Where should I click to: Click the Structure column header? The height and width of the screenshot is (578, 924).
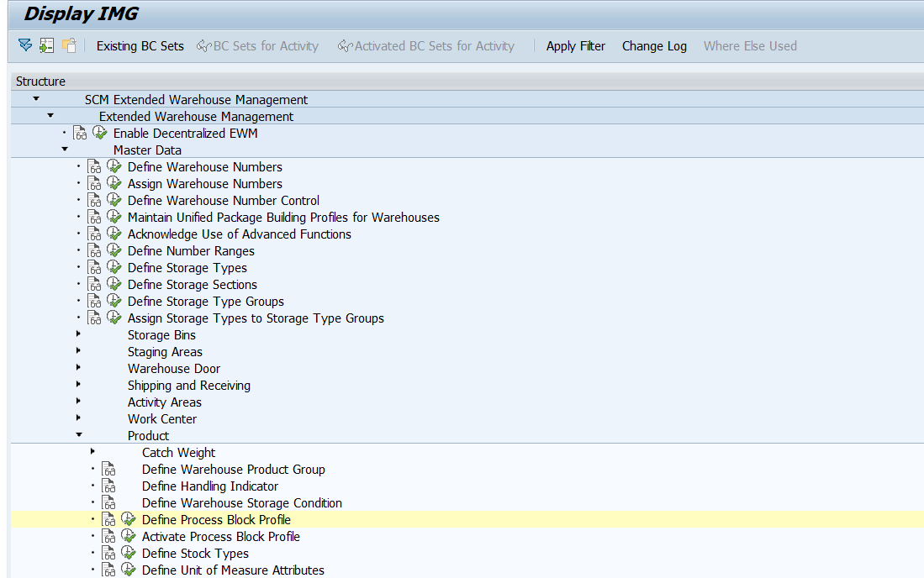click(467, 81)
